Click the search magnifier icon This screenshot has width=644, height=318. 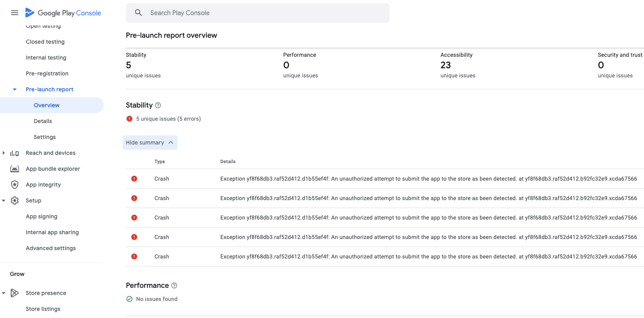pyautogui.click(x=138, y=13)
